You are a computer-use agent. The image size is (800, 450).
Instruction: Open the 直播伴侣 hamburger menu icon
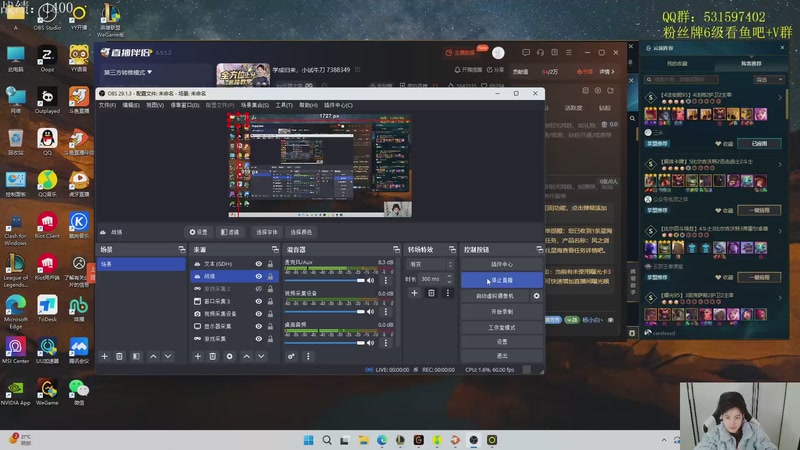[x=569, y=53]
